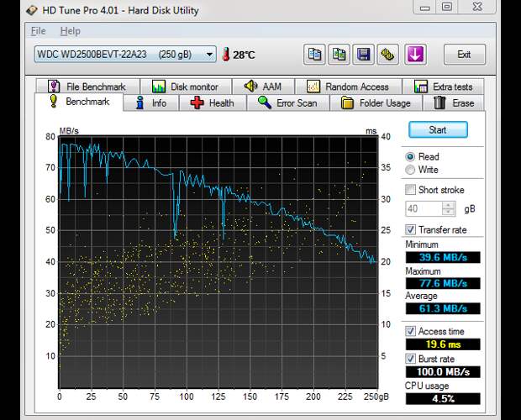Click the Start benchmark button
The width and height of the screenshot is (521, 420).
point(438,129)
